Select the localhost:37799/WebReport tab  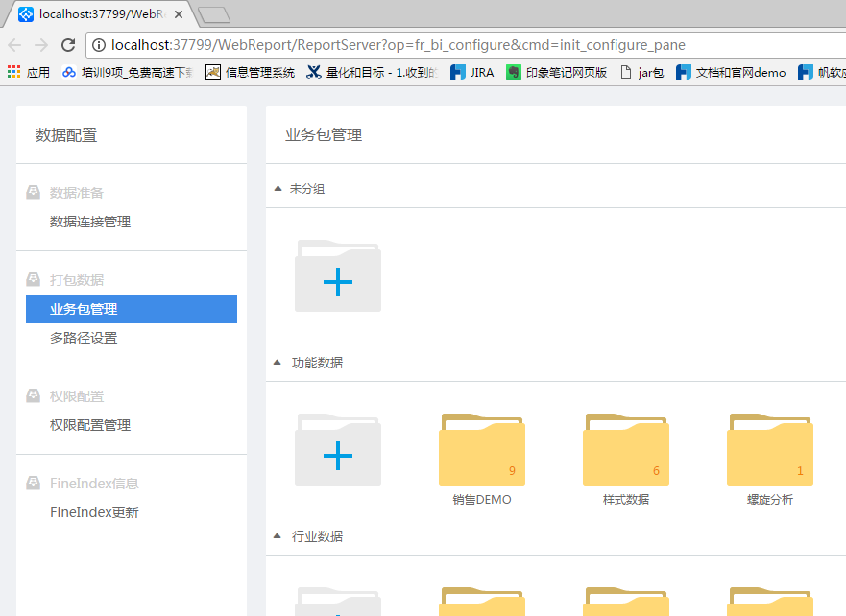(100, 14)
